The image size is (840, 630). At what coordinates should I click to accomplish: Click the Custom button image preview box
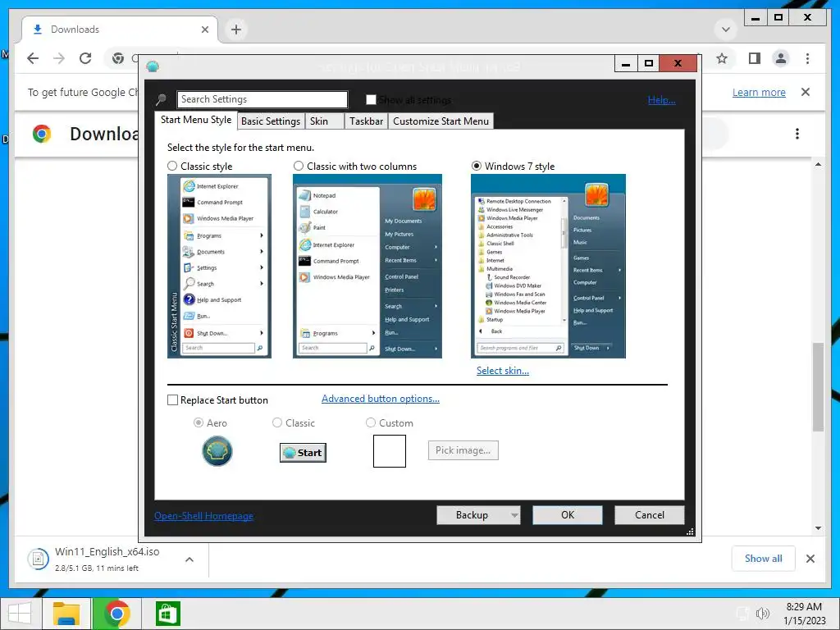(390, 451)
